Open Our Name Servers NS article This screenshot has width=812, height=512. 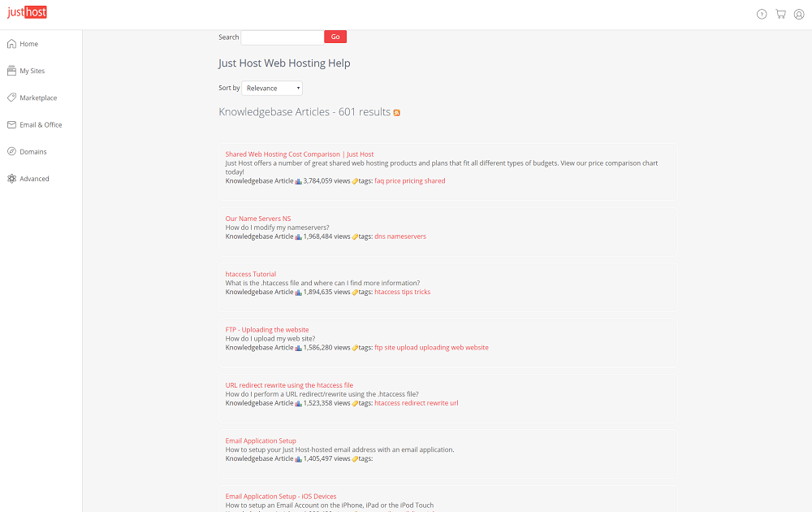pyautogui.click(x=258, y=219)
